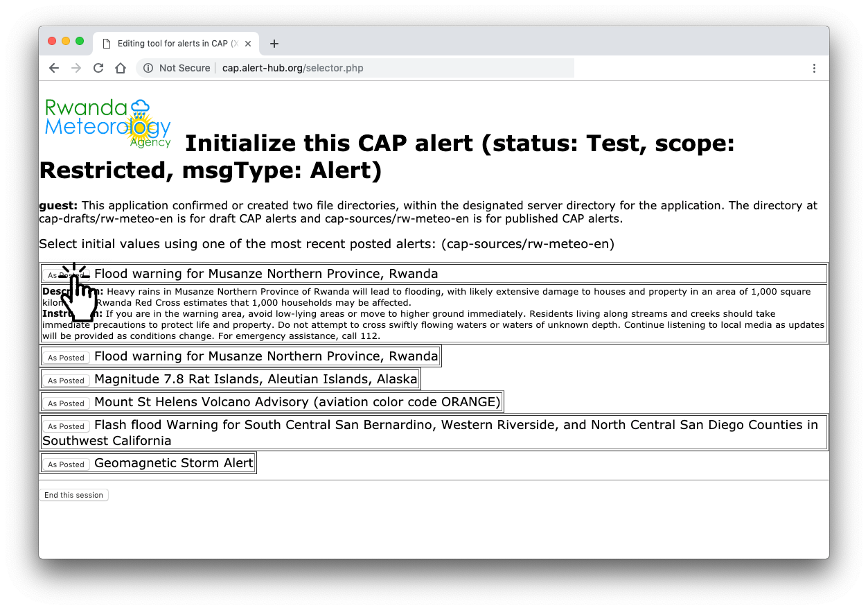Click the browser forward arrow
868x610 pixels.
point(76,68)
